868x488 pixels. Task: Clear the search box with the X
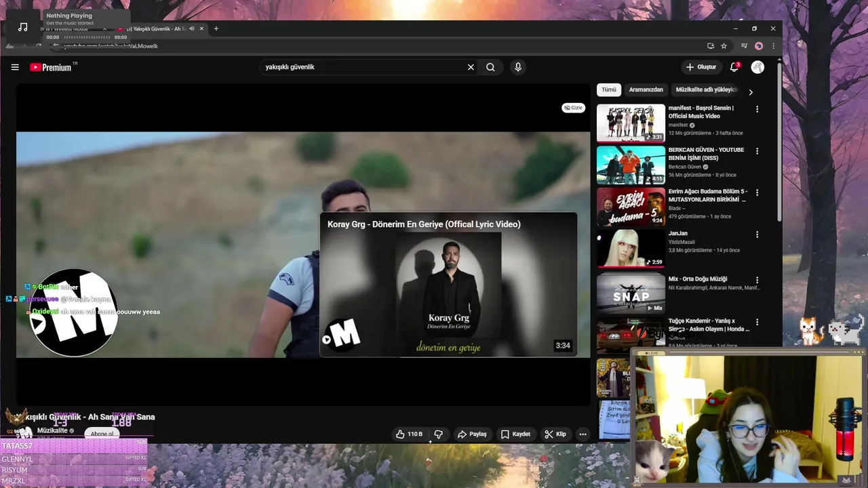[471, 67]
